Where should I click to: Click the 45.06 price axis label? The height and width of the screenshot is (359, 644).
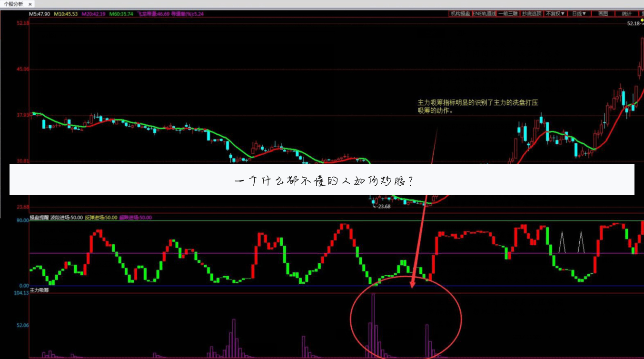22,69
